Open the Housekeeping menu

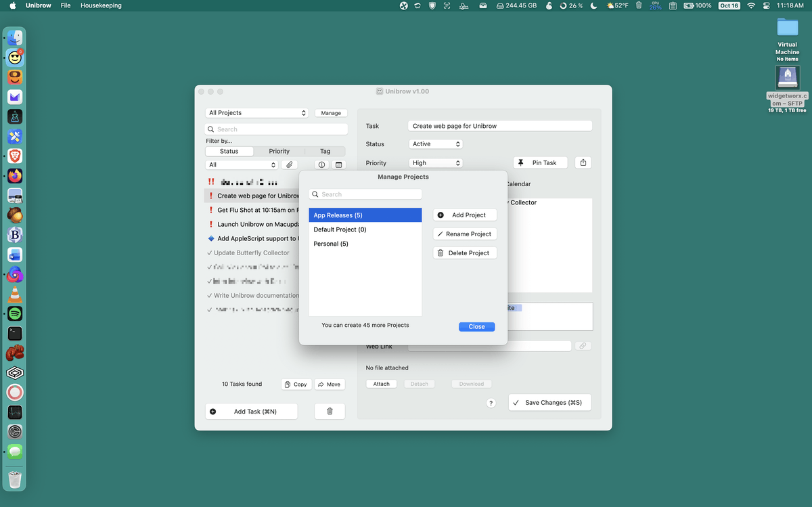pos(101,5)
